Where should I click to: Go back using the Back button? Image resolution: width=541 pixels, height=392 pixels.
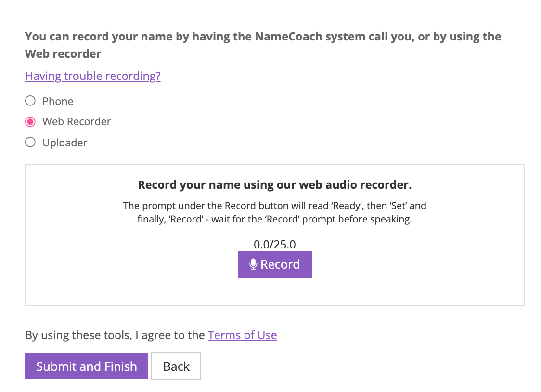point(176,366)
